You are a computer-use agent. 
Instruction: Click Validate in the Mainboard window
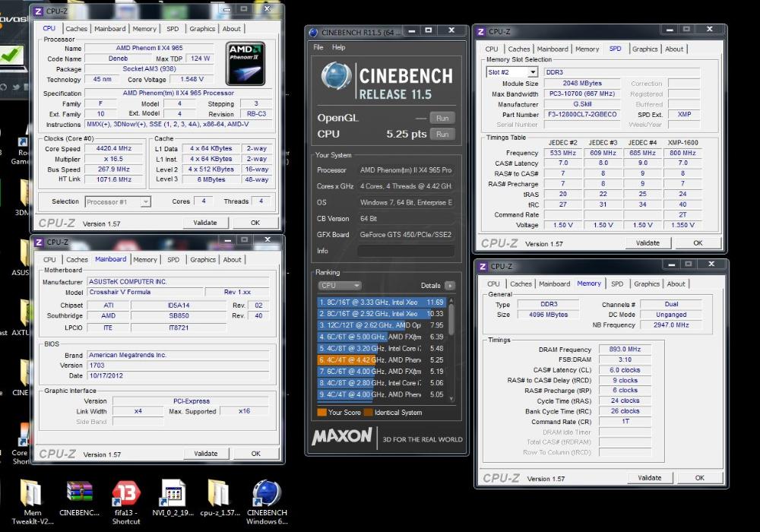[205, 454]
